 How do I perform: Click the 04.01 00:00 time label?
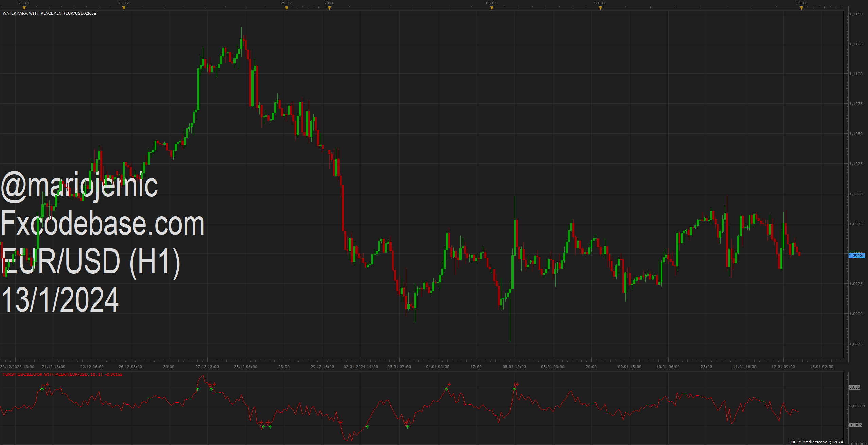[x=437, y=367]
